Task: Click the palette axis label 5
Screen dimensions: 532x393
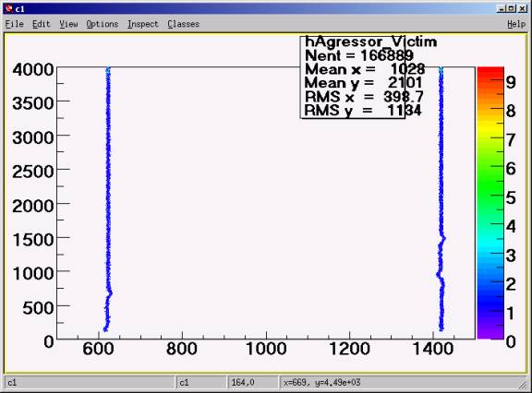Action: tap(511, 197)
